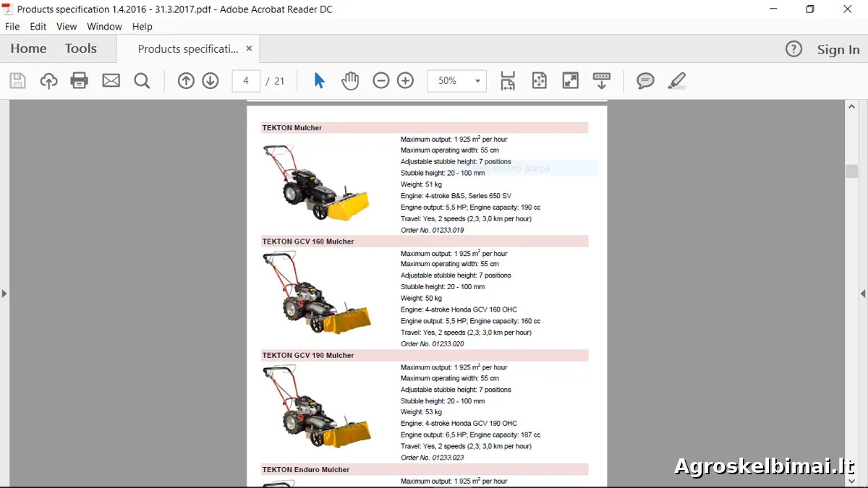Click 'Engine: 4-stroke B&S, Series 650 SV'
The height and width of the screenshot is (488, 868).
(x=456, y=196)
